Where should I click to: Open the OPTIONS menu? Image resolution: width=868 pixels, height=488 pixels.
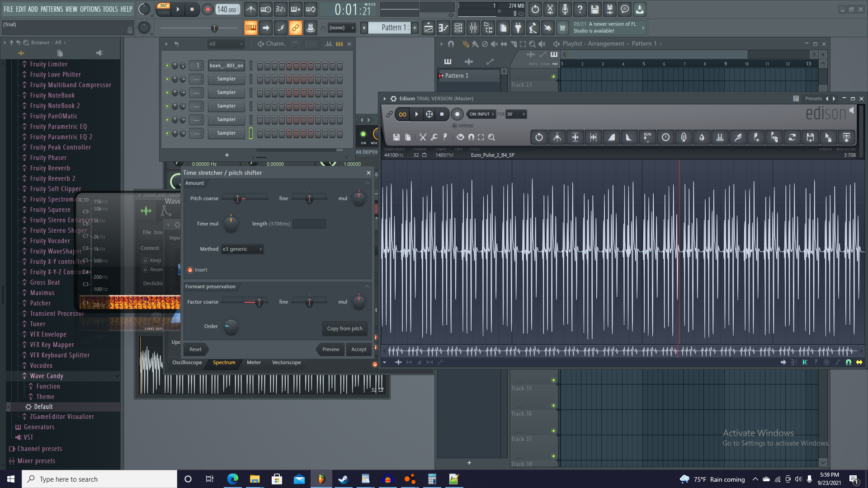(90, 9)
